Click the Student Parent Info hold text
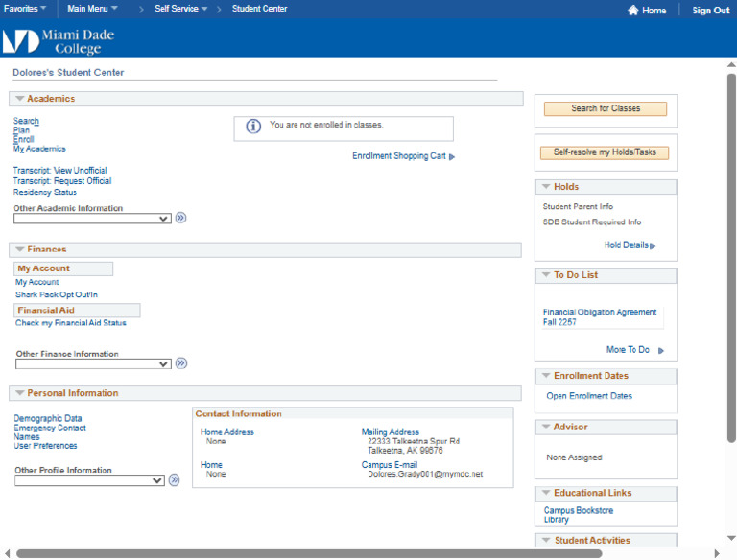737x560 pixels. coord(578,206)
